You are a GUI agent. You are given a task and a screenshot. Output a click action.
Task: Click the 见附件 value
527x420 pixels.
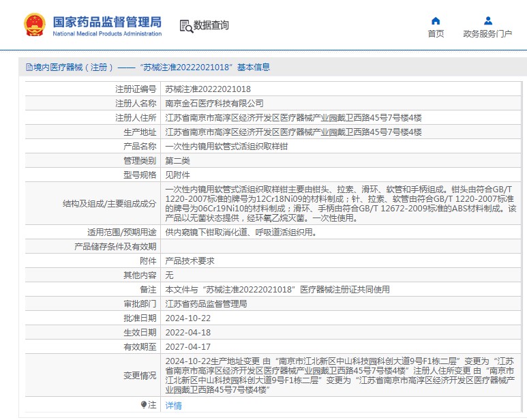(x=177, y=175)
